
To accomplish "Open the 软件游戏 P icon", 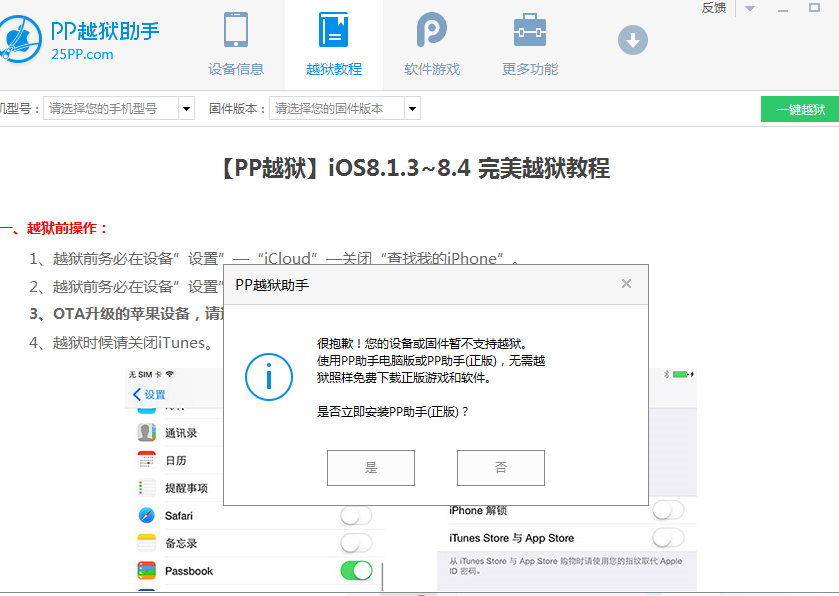I will [431, 29].
